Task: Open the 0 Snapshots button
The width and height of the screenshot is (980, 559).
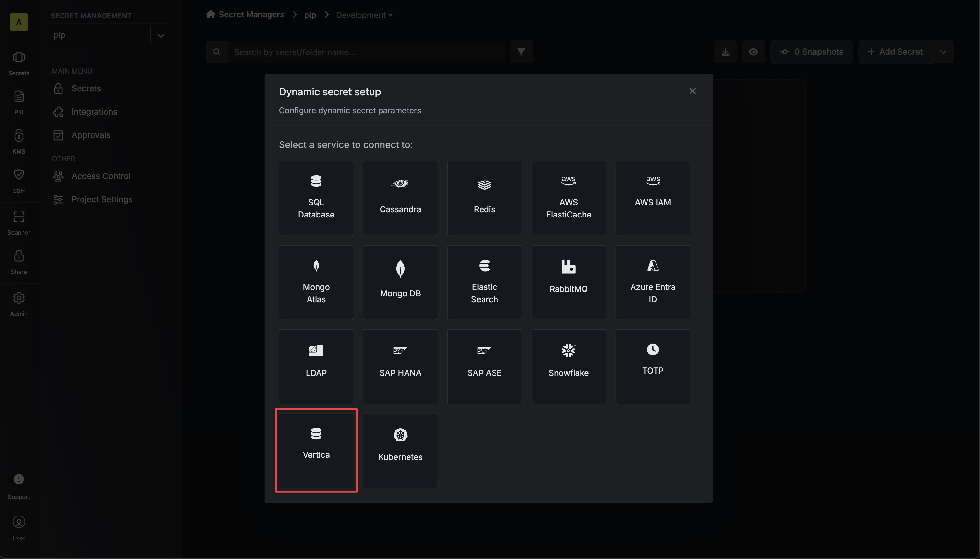Action: click(811, 52)
